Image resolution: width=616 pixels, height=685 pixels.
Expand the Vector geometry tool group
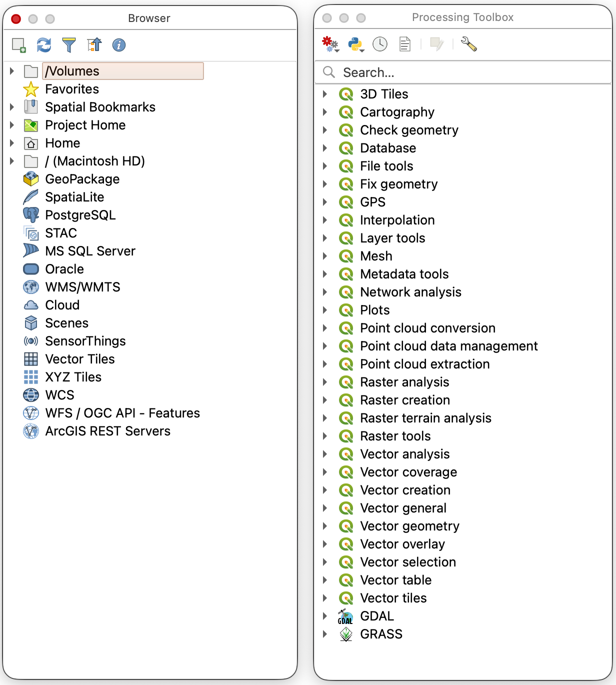click(x=325, y=526)
